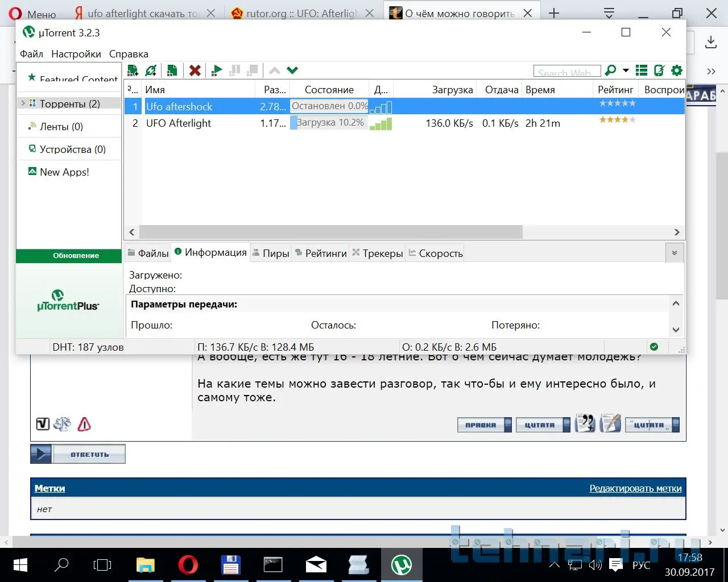Collapse the details pane with the double chevron
This screenshot has height=582, width=728.
pos(675,253)
